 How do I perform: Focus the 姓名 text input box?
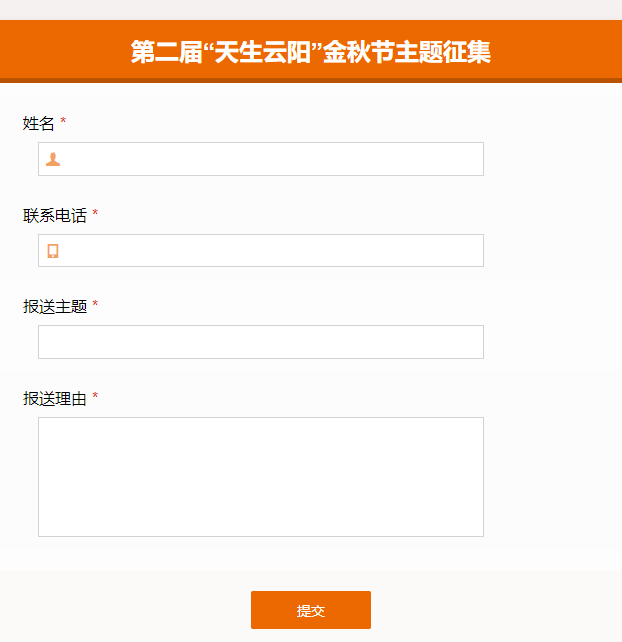(270, 159)
